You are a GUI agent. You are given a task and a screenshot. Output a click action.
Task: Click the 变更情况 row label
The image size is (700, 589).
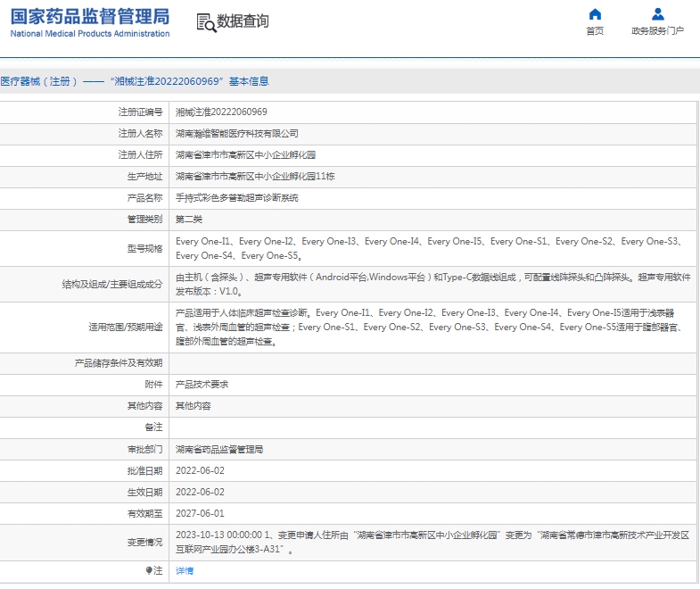click(144, 542)
